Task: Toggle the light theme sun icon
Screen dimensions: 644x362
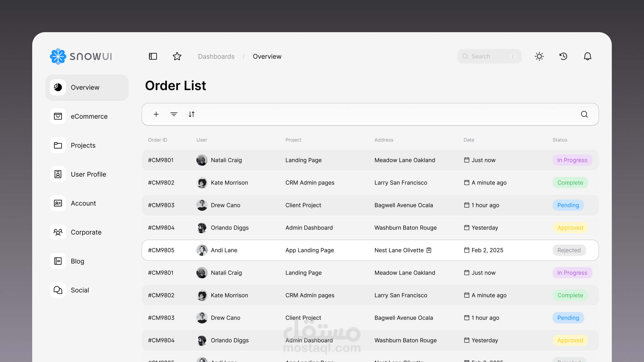Action: coord(539,56)
